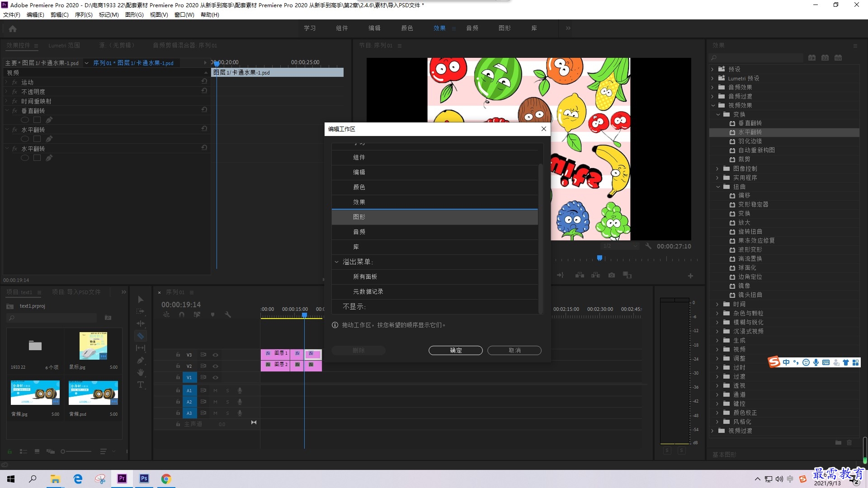Expand the 预设 effects folder
The height and width of the screenshot is (488, 868).
(712, 69)
